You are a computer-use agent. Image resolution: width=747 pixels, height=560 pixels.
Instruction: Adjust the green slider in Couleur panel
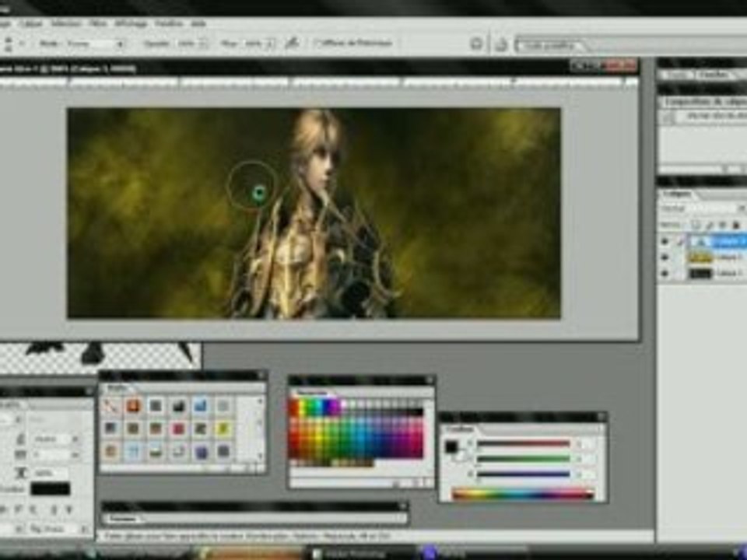click(x=523, y=459)
